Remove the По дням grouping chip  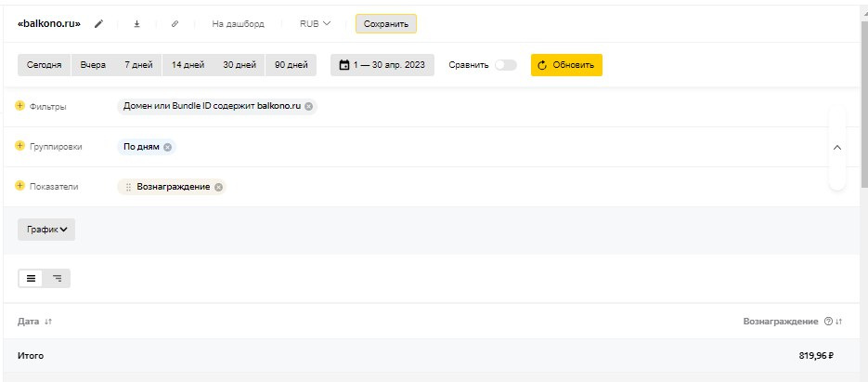(x=167, y=147)
